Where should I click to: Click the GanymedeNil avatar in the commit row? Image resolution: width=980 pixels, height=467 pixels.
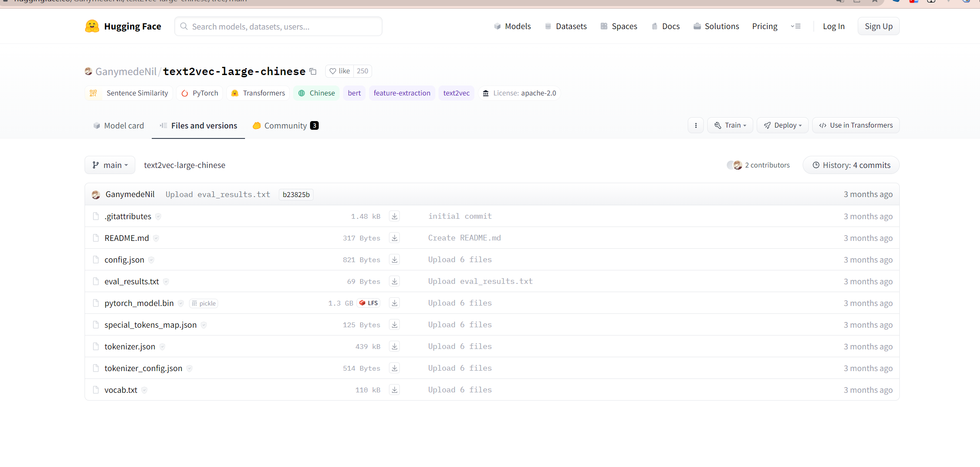pyautogui.click(x=96, y=195)
